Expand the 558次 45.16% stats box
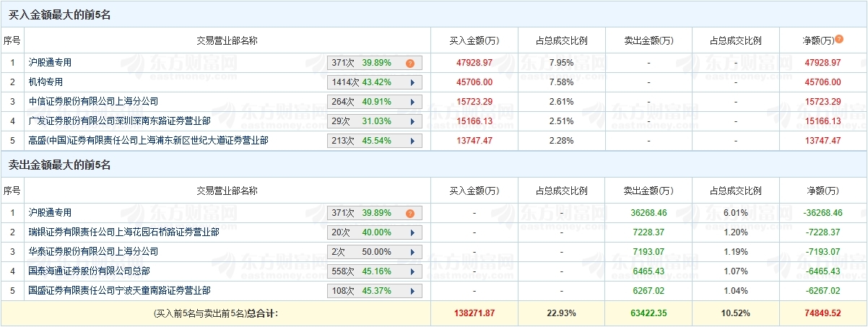 click(x=412, y=271)
